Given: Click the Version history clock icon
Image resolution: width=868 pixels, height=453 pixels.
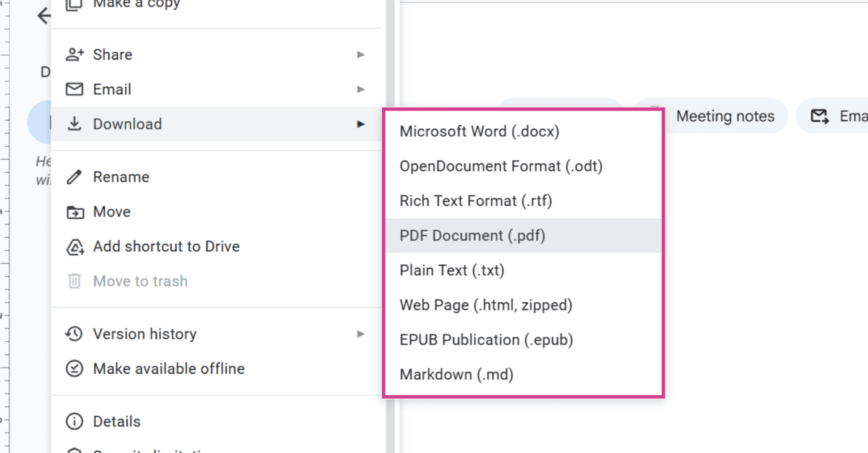Looking at the screenshot, I should [x=75, y=334].
